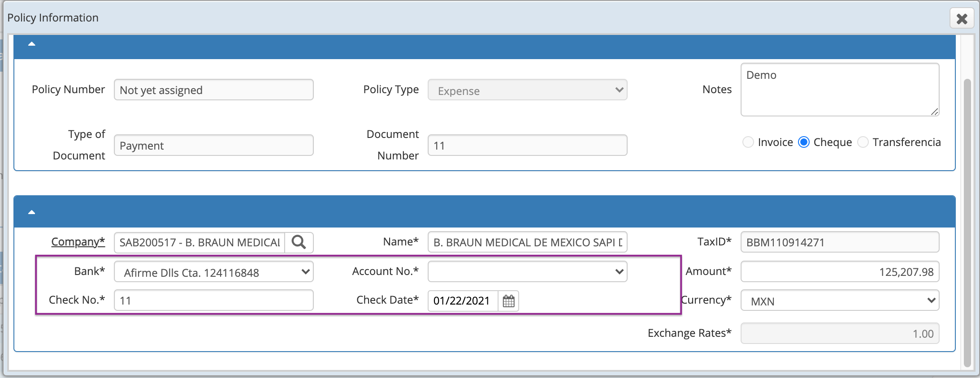Image resolution: width=980 pixels, height=378 pixels.
Task: Click the Check No. input field
Action: click(213, 300)
